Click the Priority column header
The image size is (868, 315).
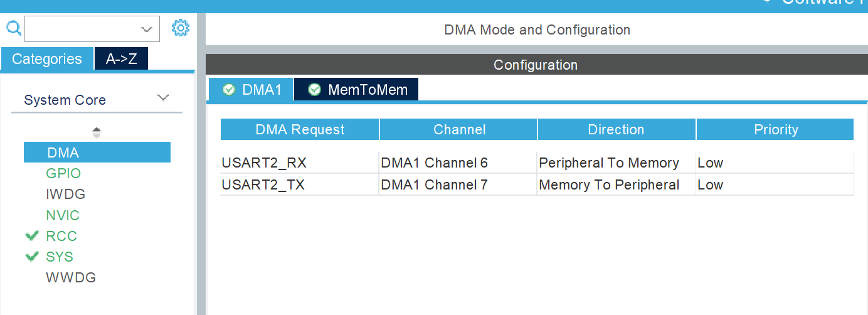tap(775, 130)
